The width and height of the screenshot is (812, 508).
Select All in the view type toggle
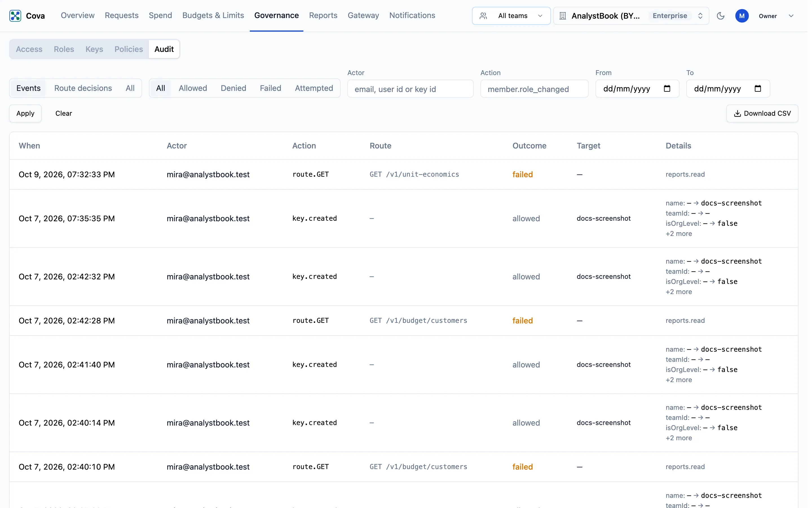(x=130, y=88)
